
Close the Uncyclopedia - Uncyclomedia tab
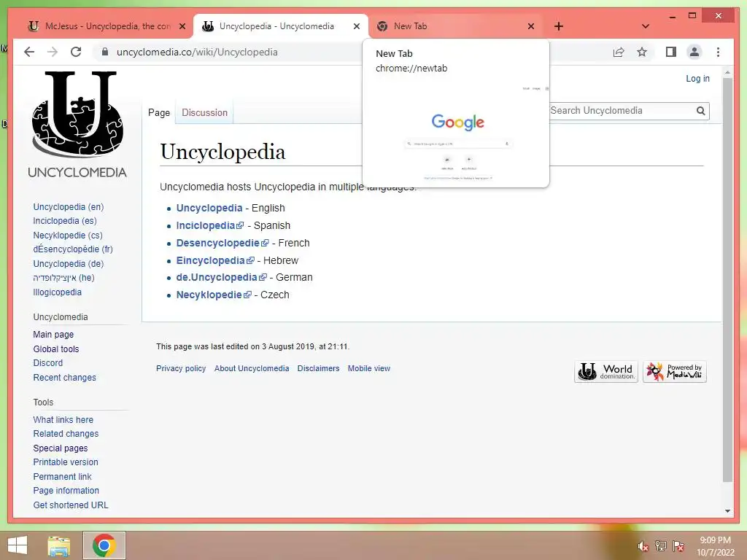click(x=356, y=26)
